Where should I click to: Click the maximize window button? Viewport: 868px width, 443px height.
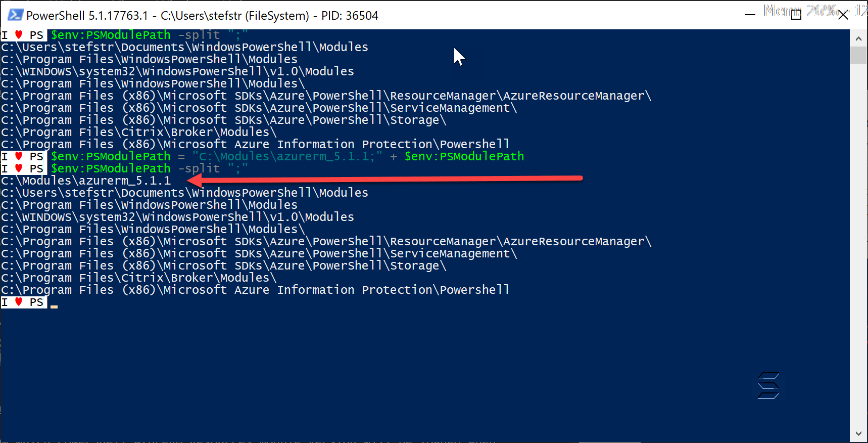[x=796, y=16]
